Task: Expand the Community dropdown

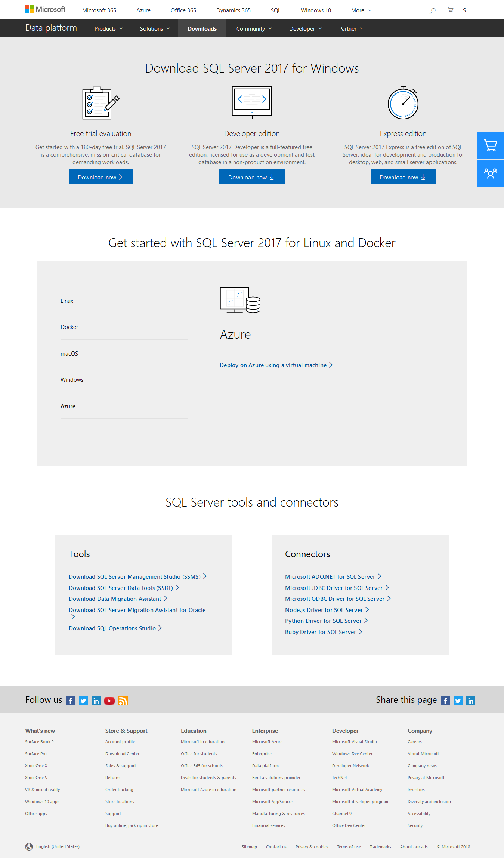Action: pos(254,29)
